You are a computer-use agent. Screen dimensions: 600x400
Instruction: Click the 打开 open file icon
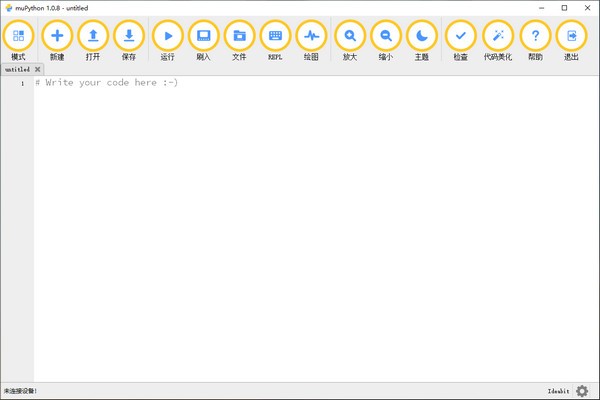pos(93,36)
